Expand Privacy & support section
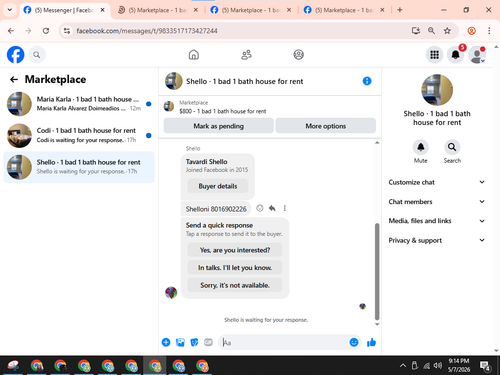The image size is (500, 375). (437, 240)
